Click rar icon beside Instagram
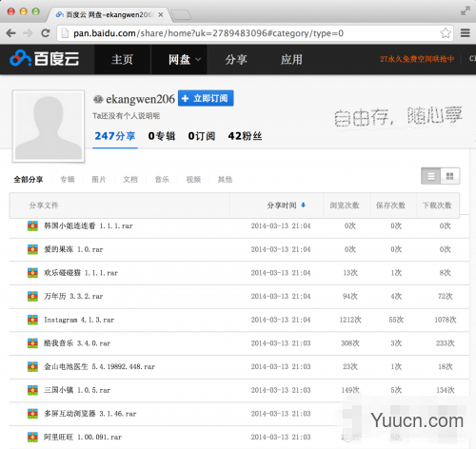The image size is (476, 449). click(x=32, y=320)
